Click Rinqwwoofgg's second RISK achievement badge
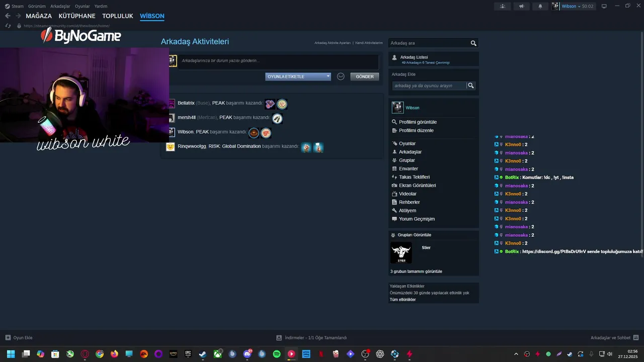Screen dimensions: 644x362 (x=318, y=147)
